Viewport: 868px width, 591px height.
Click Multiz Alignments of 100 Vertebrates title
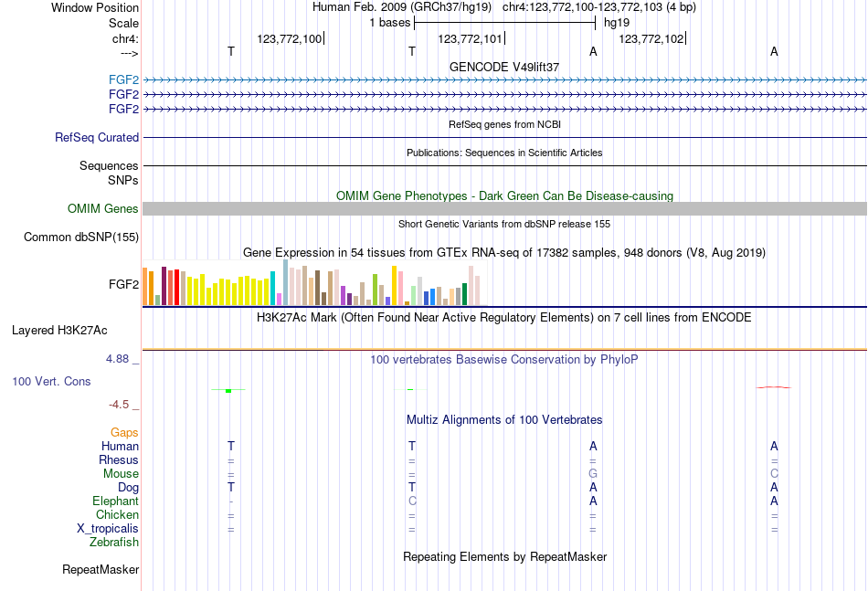(x=504, y=420)
